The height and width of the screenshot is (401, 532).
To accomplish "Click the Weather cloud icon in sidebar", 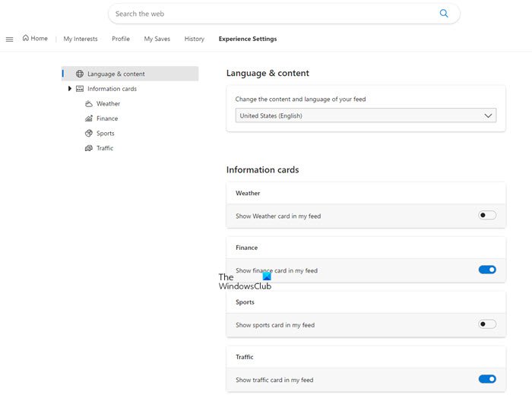I will point(89,104).
